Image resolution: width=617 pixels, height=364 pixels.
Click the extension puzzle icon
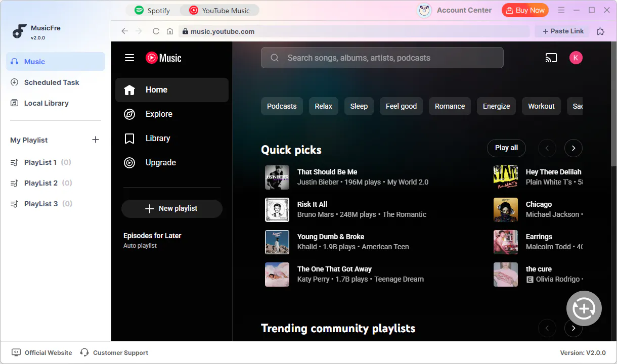coord(600,31)
